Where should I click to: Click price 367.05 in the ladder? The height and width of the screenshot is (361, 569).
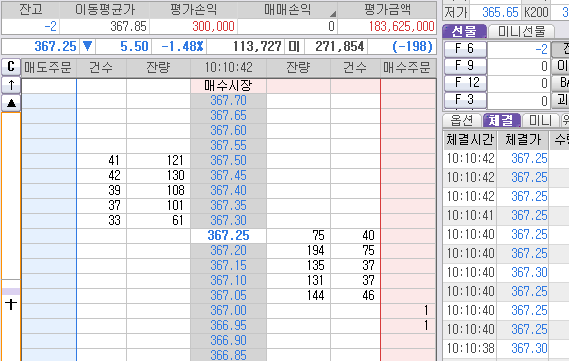(228, 295)
